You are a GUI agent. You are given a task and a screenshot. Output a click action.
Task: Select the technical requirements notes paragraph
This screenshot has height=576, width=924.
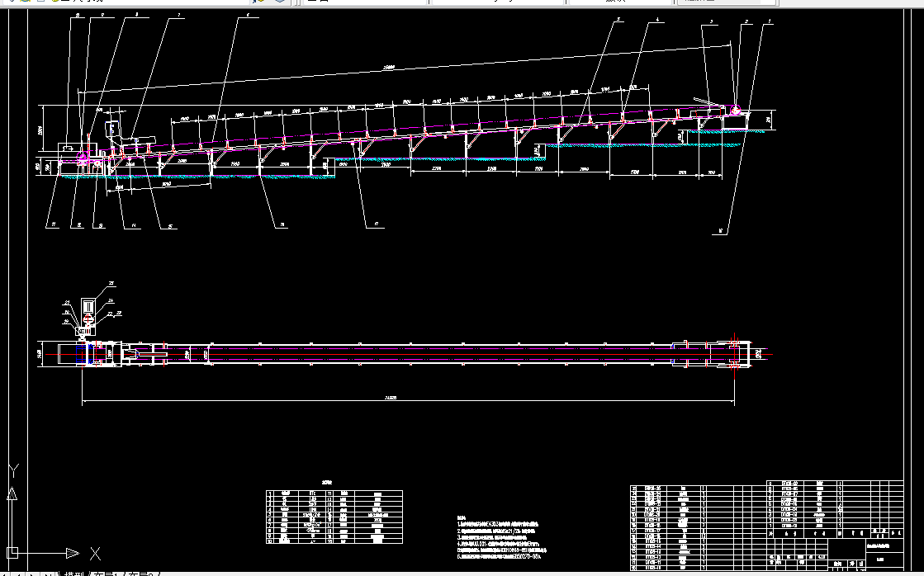pos(502,536)
